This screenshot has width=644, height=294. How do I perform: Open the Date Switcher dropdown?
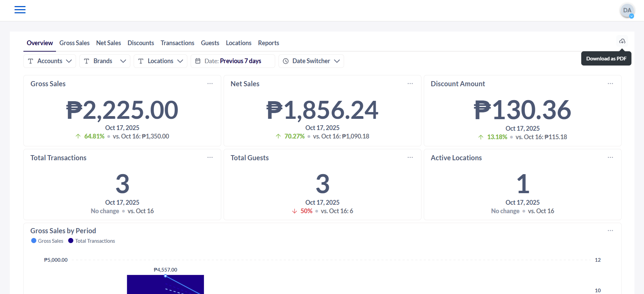311,61
